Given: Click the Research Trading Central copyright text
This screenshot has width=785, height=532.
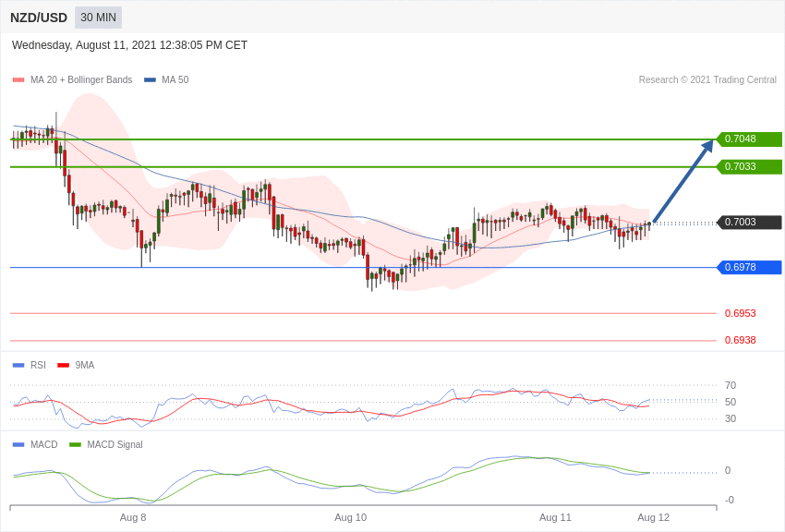Looking at the screenshot, I should point(707,80).
